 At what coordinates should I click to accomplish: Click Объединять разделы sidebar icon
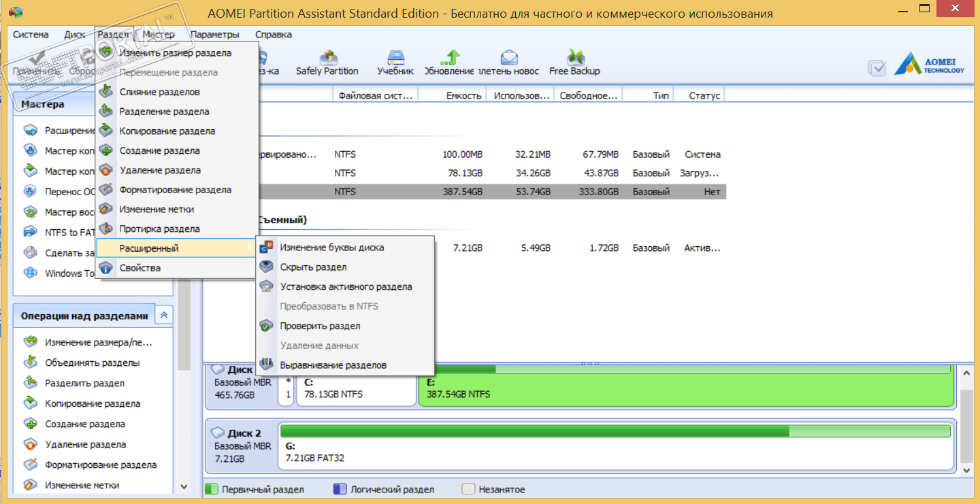pos(31,363)
